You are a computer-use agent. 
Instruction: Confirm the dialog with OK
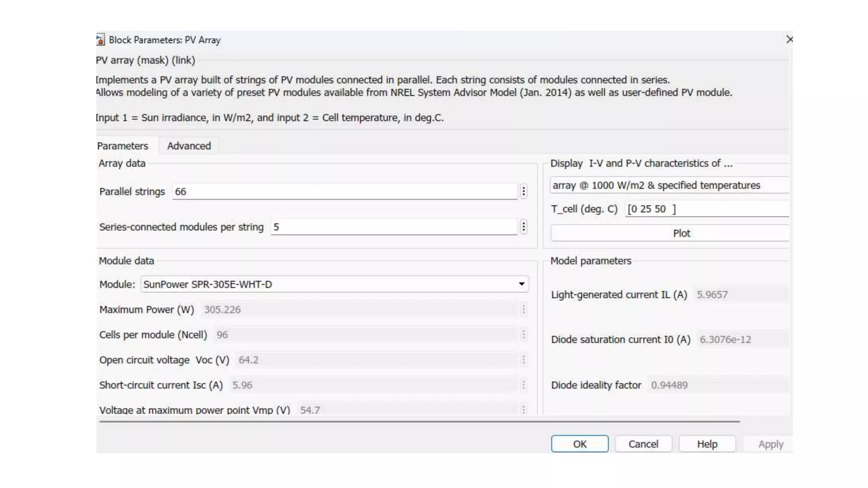(x=579, y=444)
